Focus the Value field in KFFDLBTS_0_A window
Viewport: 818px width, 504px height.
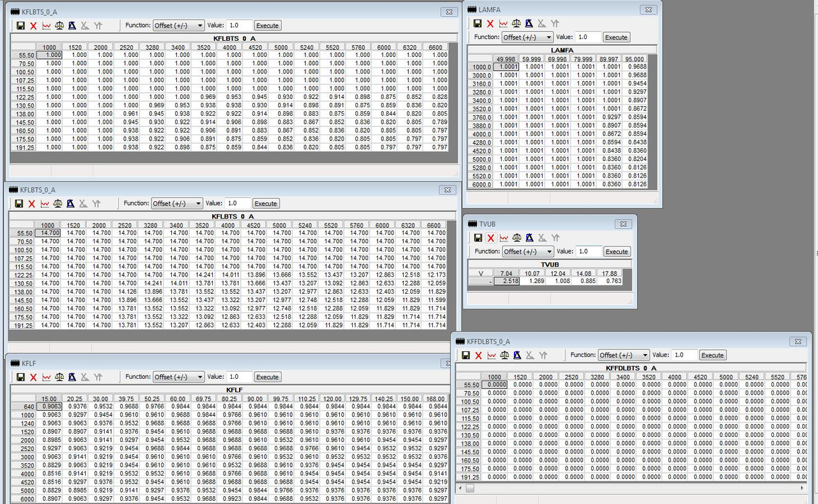pos(684,355)
